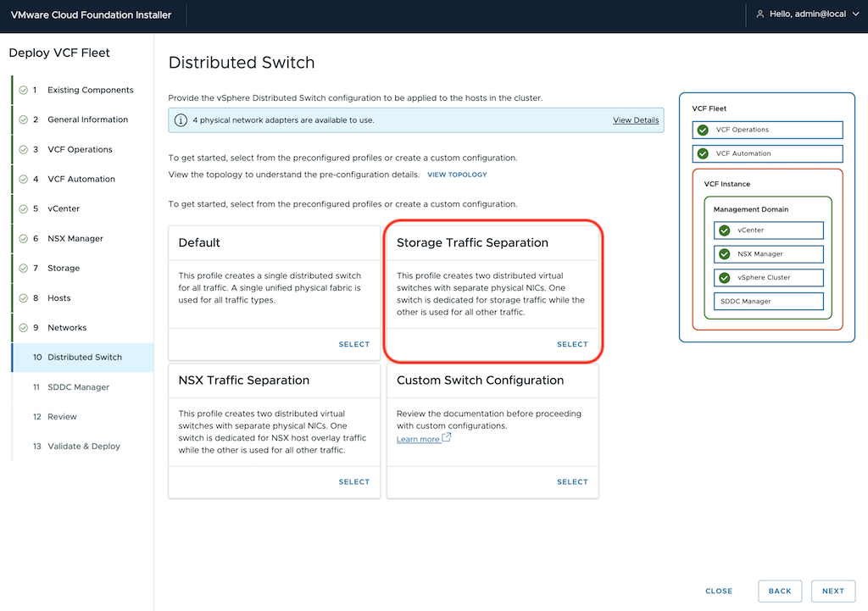
Task: Click the user profile icon beside Hello admin@local
Action: 760,14
